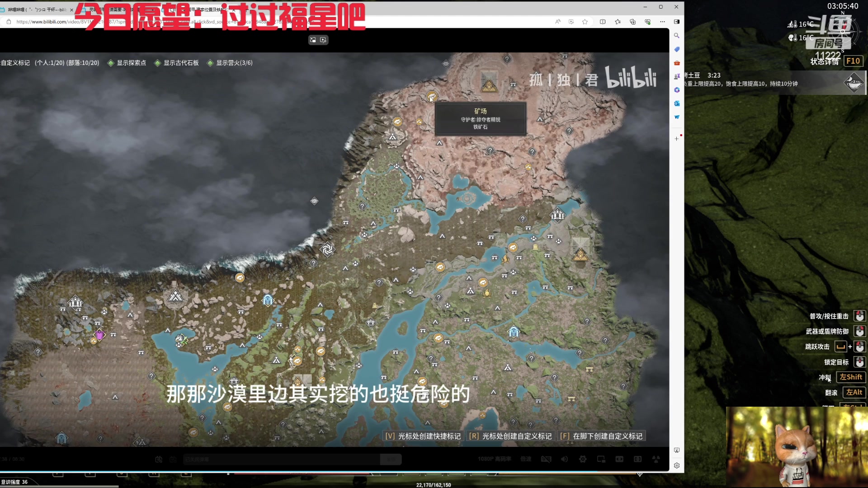This screenshot has height=488, width=868.
Task: Click the tent camp icon in west region
Action: 175,296
